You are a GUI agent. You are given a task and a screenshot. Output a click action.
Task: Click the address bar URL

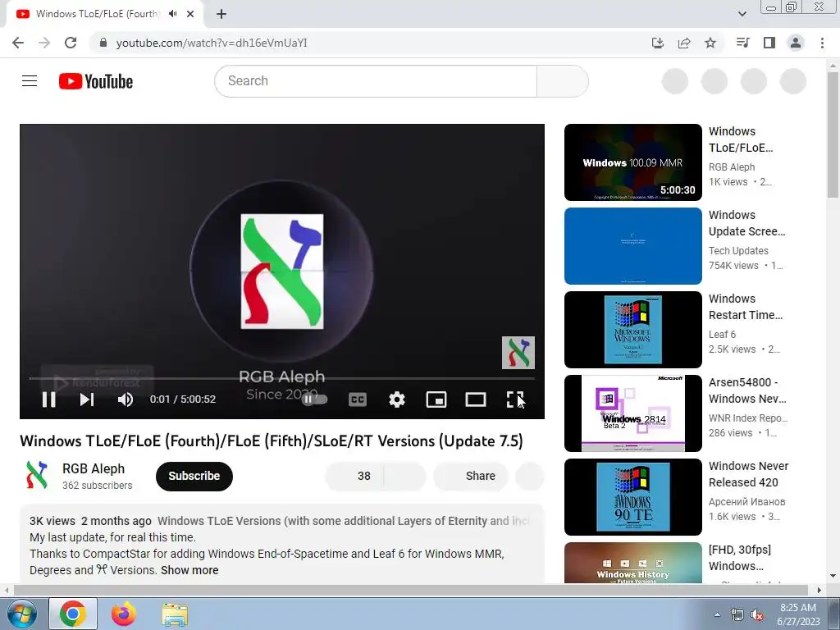coord(212,43)
